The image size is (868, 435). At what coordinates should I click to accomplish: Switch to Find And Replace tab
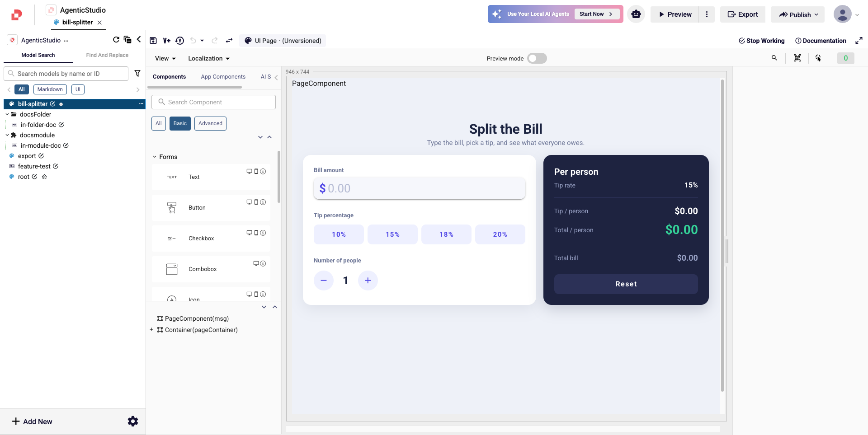107,55
